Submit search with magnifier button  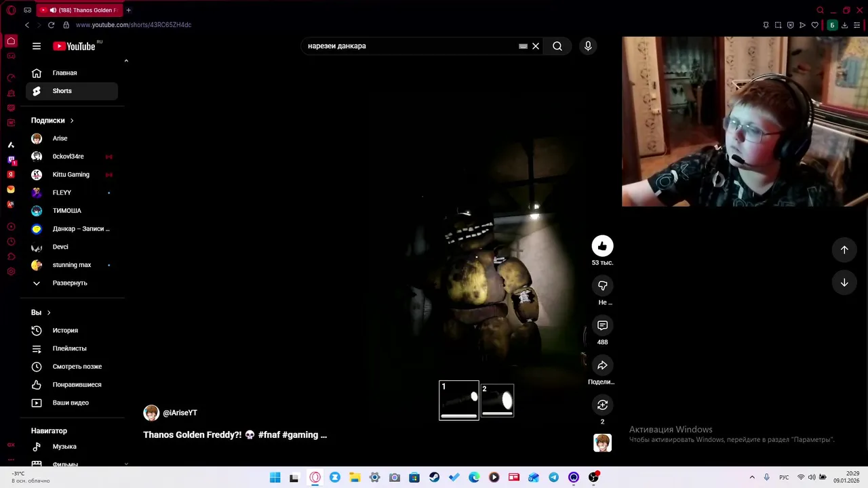coord(557,46)
